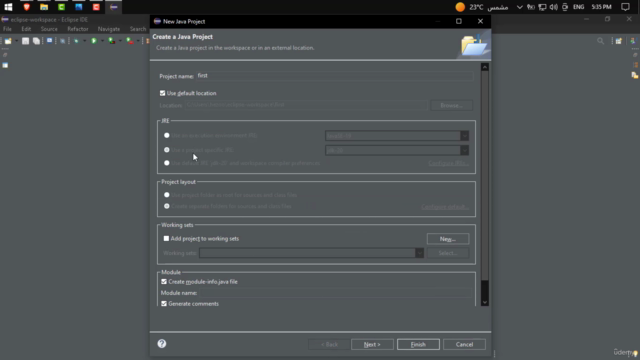
Task: Click the Save icon in Eclipse toolbar
Action: point(25,41)
